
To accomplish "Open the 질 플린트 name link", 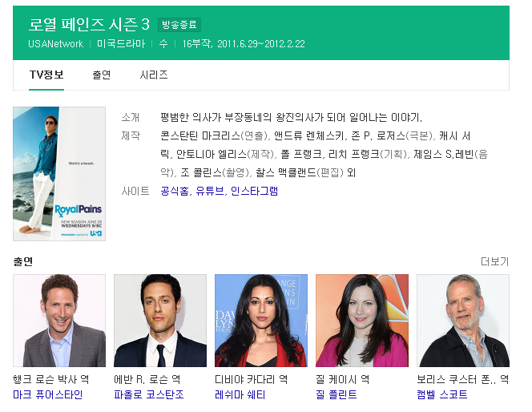I will coord(337,394).
